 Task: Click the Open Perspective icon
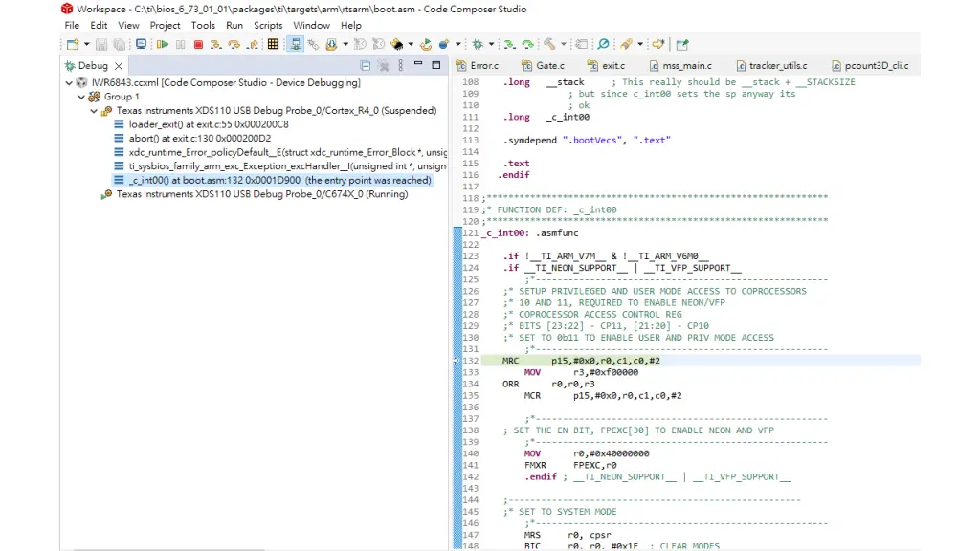pos(682,44)
